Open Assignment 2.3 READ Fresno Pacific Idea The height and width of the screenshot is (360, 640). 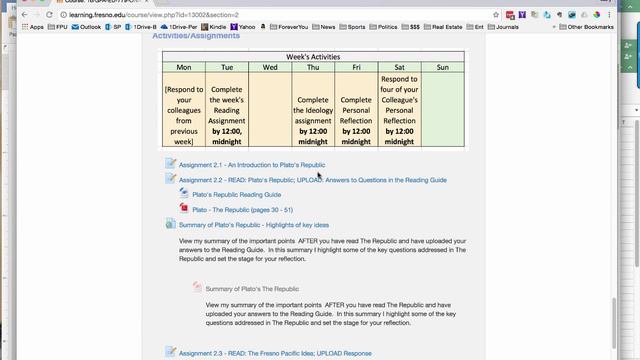pyautogui.click(x=275, y=353)
